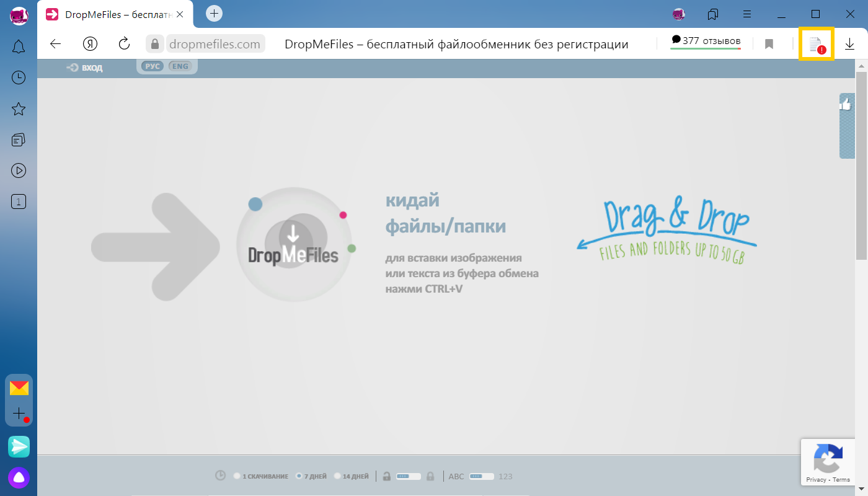The width and height of the screenshot is (868, 496).
Task: Open the Alice assistant purple icon
Action: 19,478
